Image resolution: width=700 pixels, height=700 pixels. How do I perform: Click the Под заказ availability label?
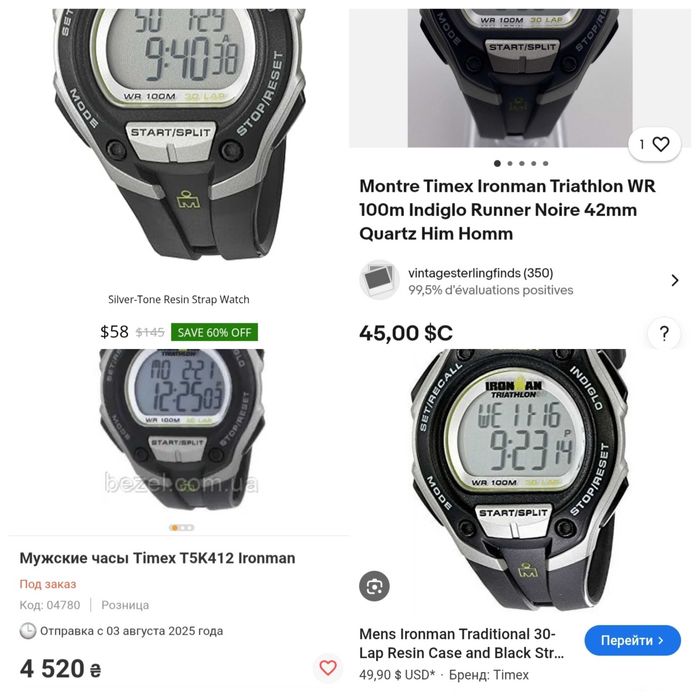48,584
